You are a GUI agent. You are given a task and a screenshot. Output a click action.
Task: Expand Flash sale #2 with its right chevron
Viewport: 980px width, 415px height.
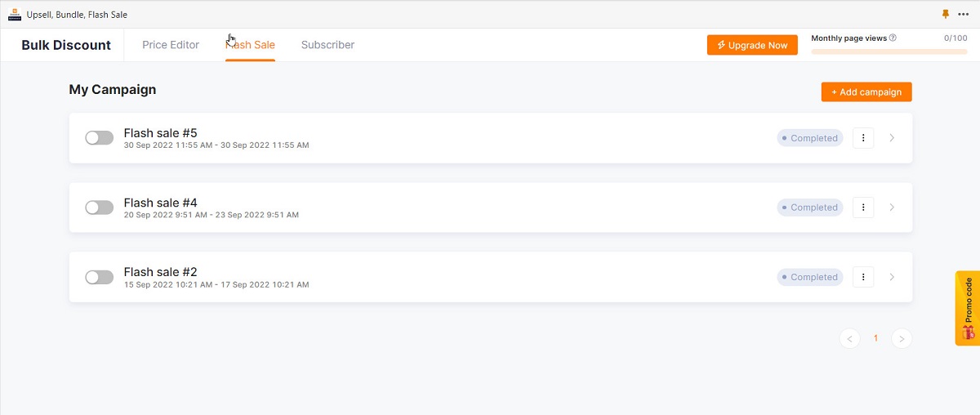[x=892, y=277]
